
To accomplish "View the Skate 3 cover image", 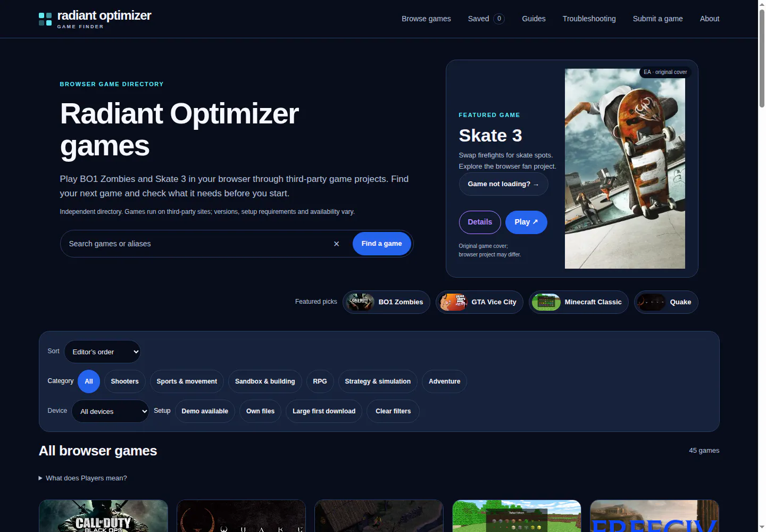I will [625, 169].
